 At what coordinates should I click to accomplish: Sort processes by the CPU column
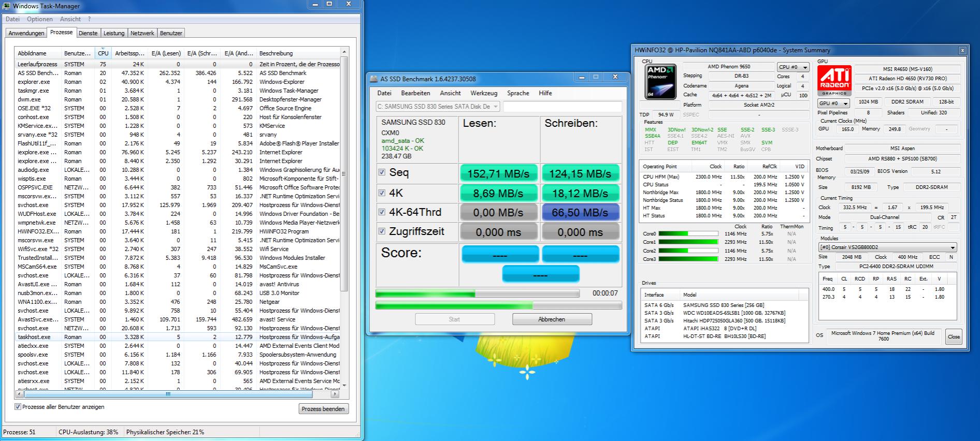pyautogui.click(x=103, y=53)
